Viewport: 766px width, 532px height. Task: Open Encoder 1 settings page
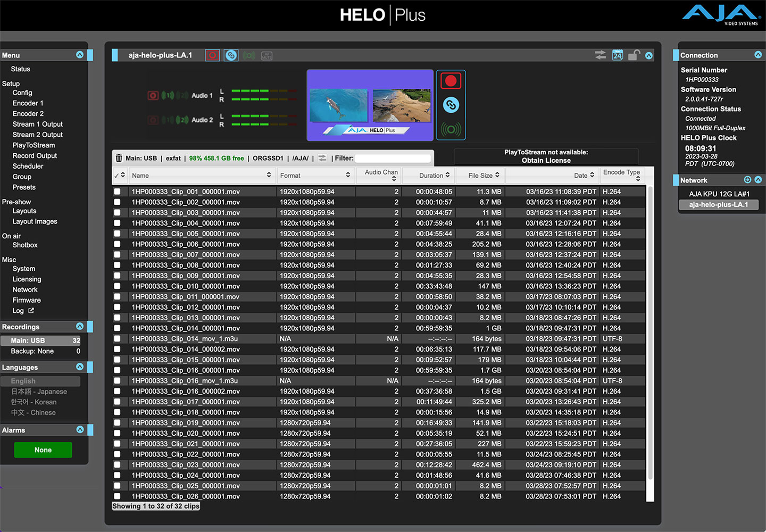(28, 103)
